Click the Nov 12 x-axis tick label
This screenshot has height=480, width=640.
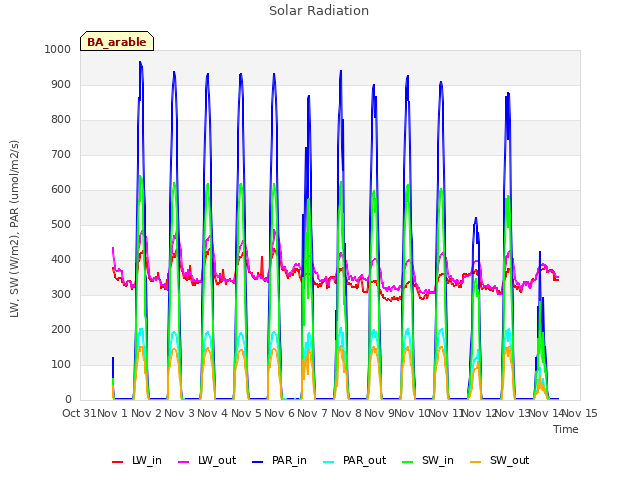pyautogui.click(x=479, y=413)
